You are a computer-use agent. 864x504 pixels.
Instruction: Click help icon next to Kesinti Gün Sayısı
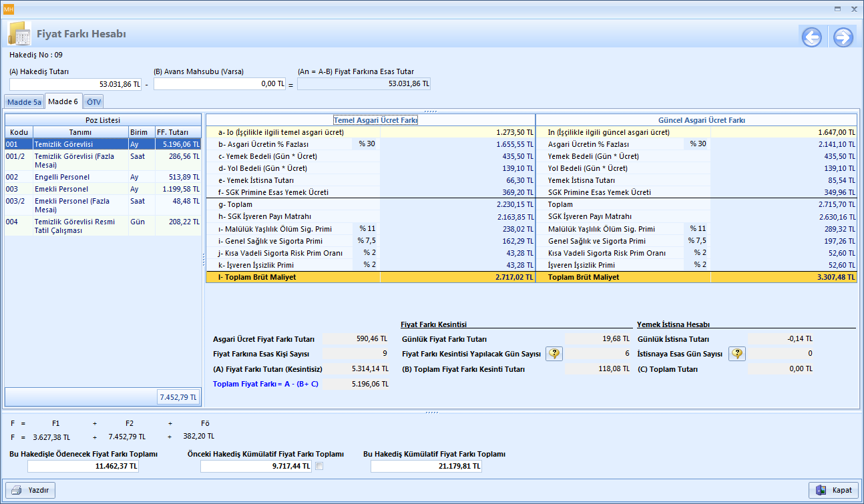click(554, 354)
